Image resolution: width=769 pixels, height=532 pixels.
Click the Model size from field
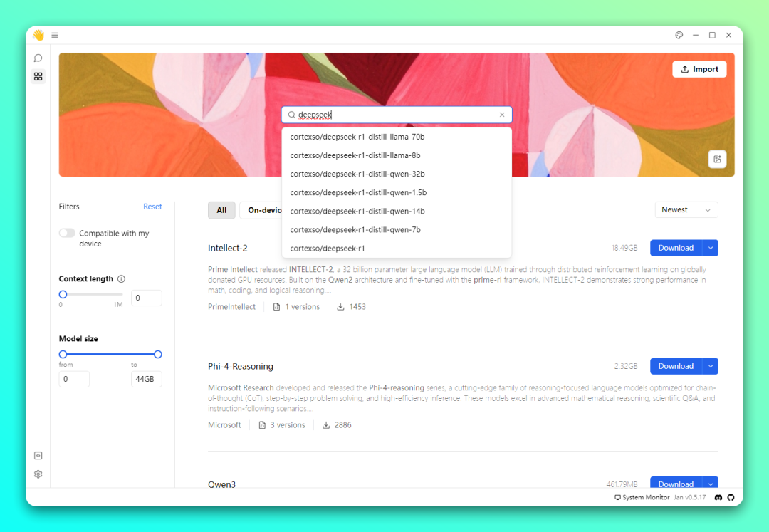(74, 379)
